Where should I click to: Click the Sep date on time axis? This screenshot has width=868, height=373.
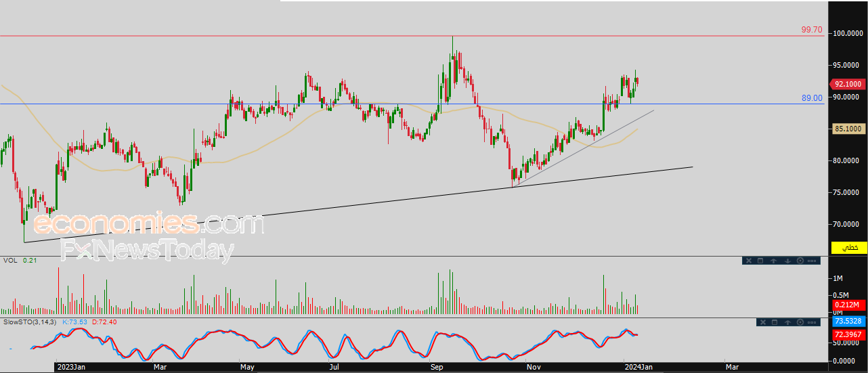pyautogui.click(x=437, y=367)
